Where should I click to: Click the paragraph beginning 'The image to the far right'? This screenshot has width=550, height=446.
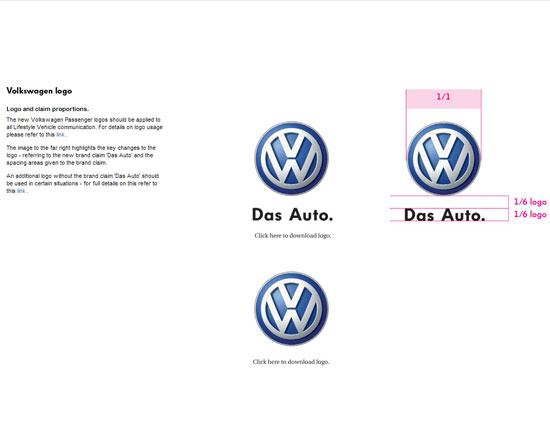point(81,155)
